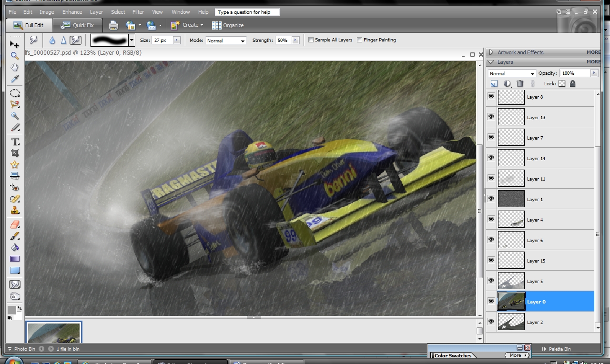Click the Organize button
The width and height of the screenshot is (610, 364).
228,25
